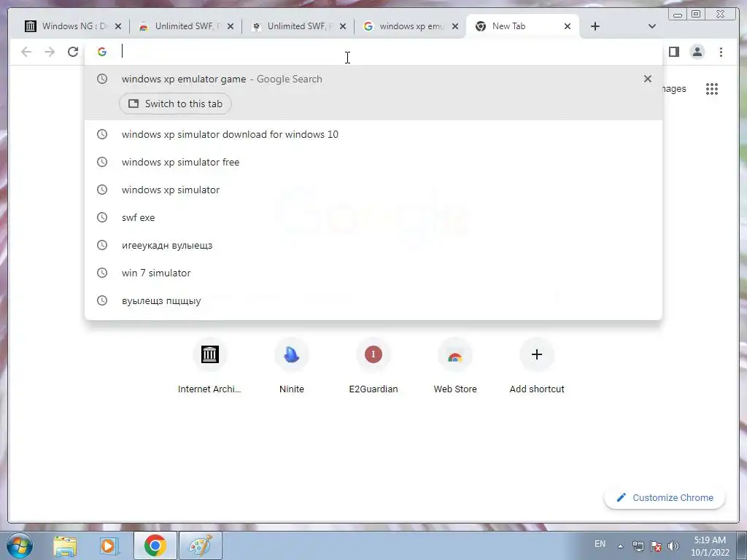This screenshot has height=560, width=747.
Task: Click the Google icon in address bar
Action: [x=102, y=52]
